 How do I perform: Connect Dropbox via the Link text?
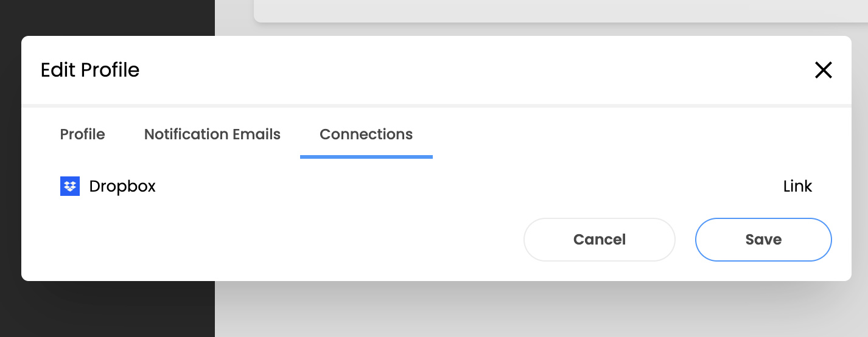coord(797,186)
